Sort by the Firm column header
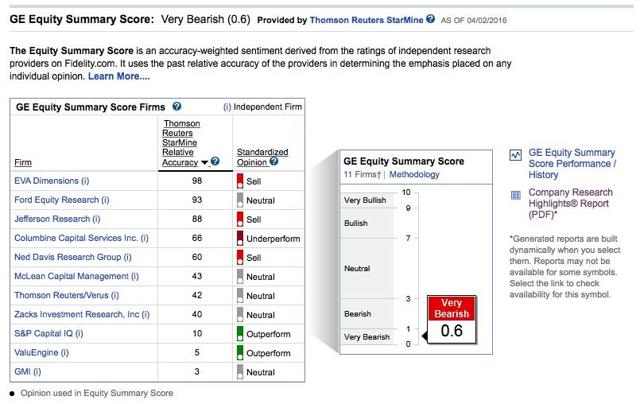 point(23,162)
